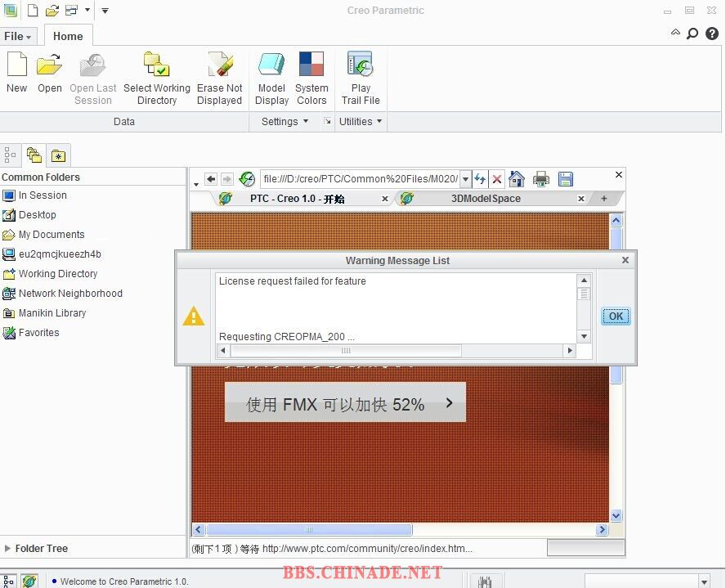Image resolution: width=726 pixels, height=588 pixels.
Task: Open Manikin Library folder
Action: pyautogui.click(x=44, y=313)
